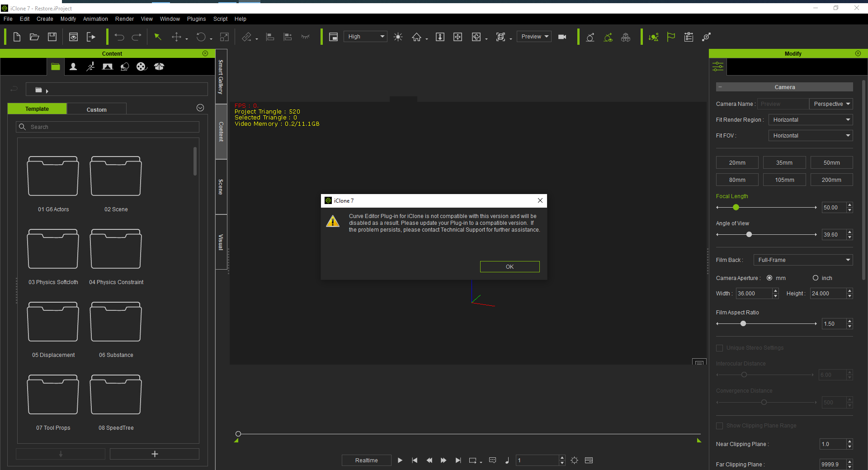The image size is (868, 470).
Task: Enable Show Clipping Plane Range checkbox
Action: (x=720, y=426)
